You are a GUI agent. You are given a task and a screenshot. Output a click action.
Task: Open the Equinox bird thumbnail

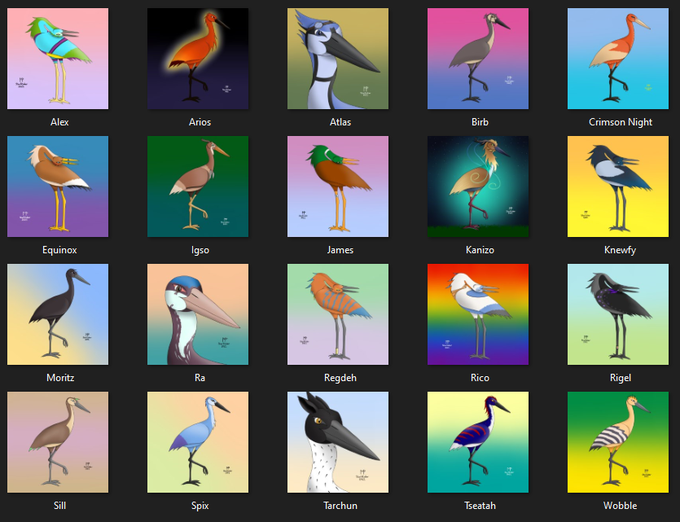(x=58, y=186)
